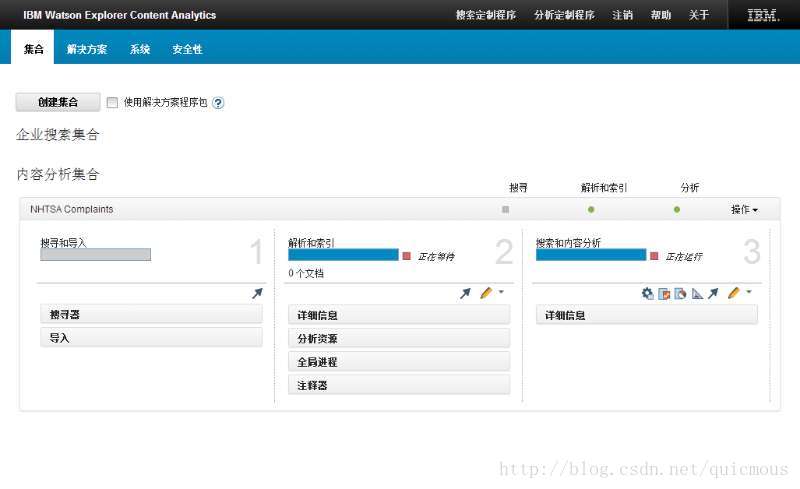Open the help icon beside 使用解决方案程序包

tap(218, 103)
